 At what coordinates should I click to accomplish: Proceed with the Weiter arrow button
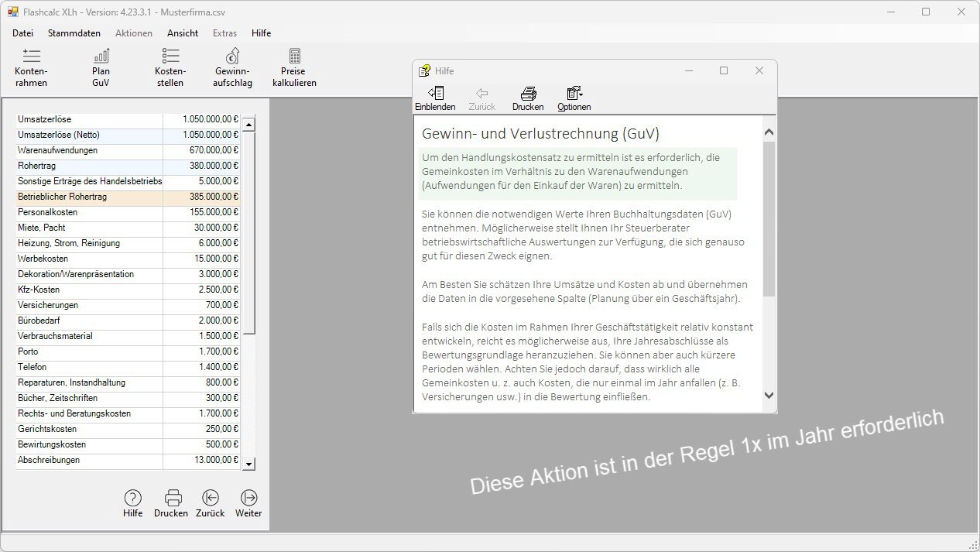pos(248,498)
